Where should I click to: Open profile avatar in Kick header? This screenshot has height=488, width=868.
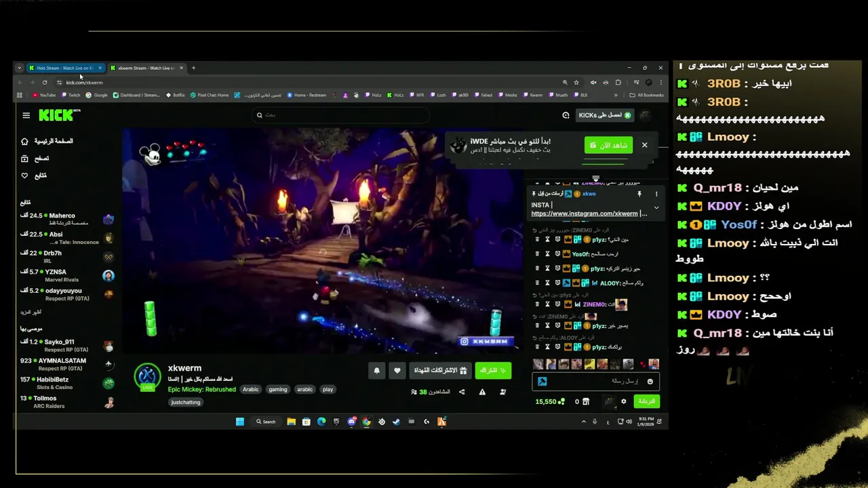[x=645, y=115]
